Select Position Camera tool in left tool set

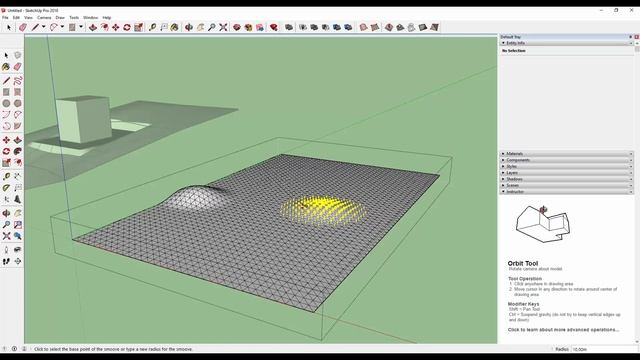(6, 249)
